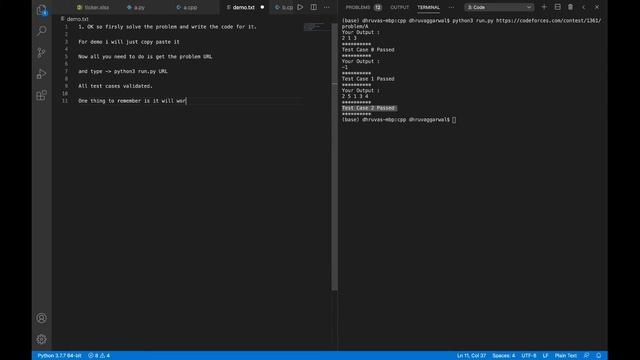Split the editor to the right
This screenshot has height=360, width=640.
pyautogui.click(x=313, y=7)
